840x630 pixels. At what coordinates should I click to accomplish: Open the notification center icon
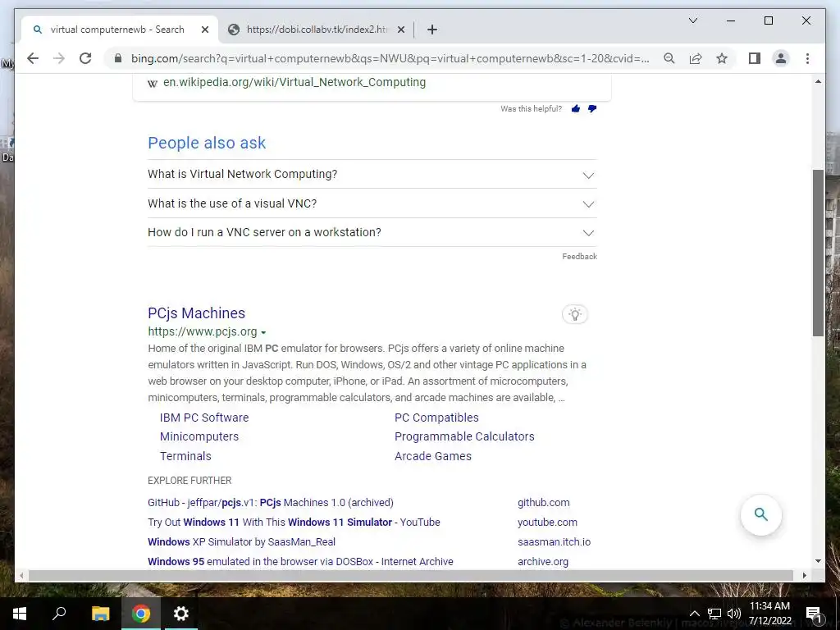813,614
